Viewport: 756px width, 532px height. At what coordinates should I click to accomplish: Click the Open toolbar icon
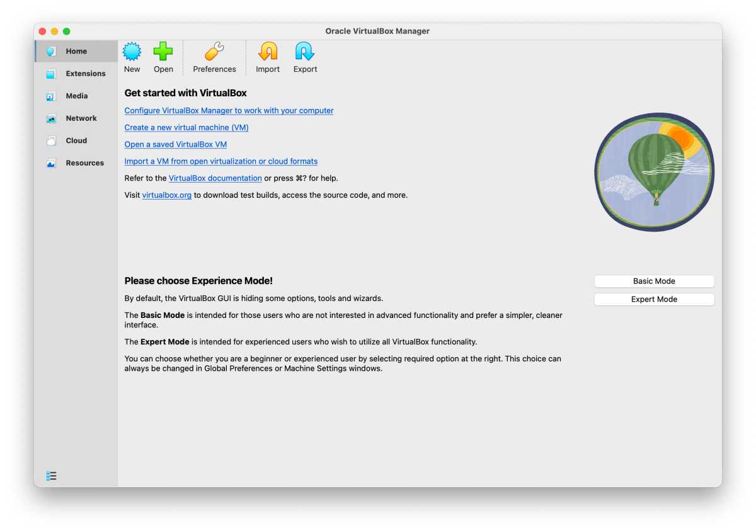163,52
